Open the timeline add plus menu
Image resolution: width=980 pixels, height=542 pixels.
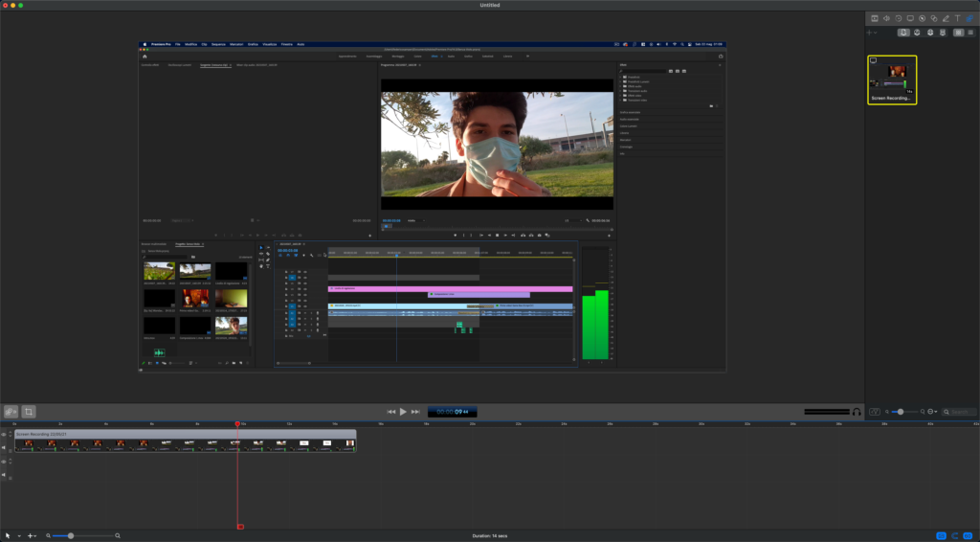31,535
